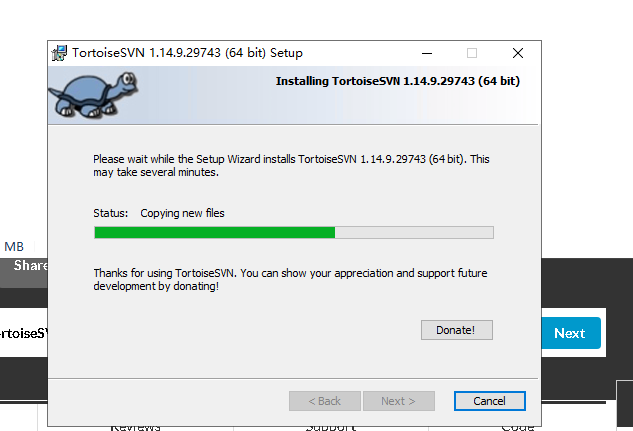Click the green filled part of the progress bar
This screenshot has width=633, height=431.
[214, 232]
